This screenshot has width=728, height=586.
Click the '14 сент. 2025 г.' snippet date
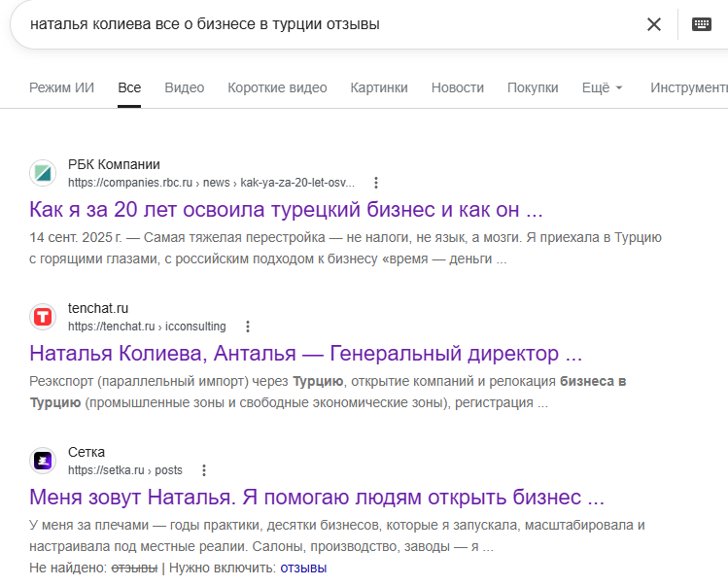75,238
